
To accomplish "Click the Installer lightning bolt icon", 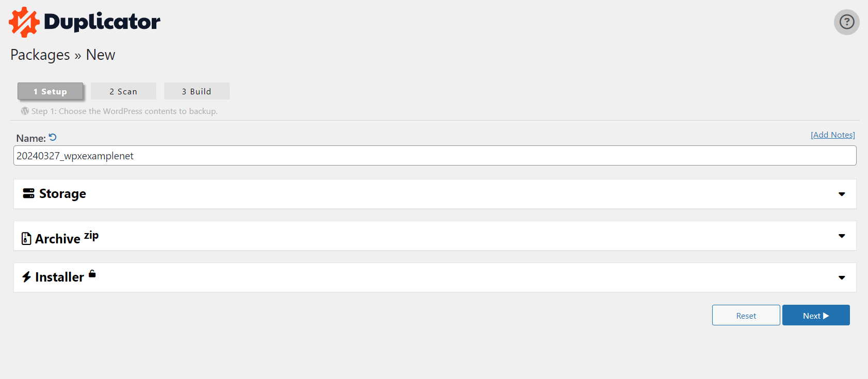I will (x=27, y=277).
